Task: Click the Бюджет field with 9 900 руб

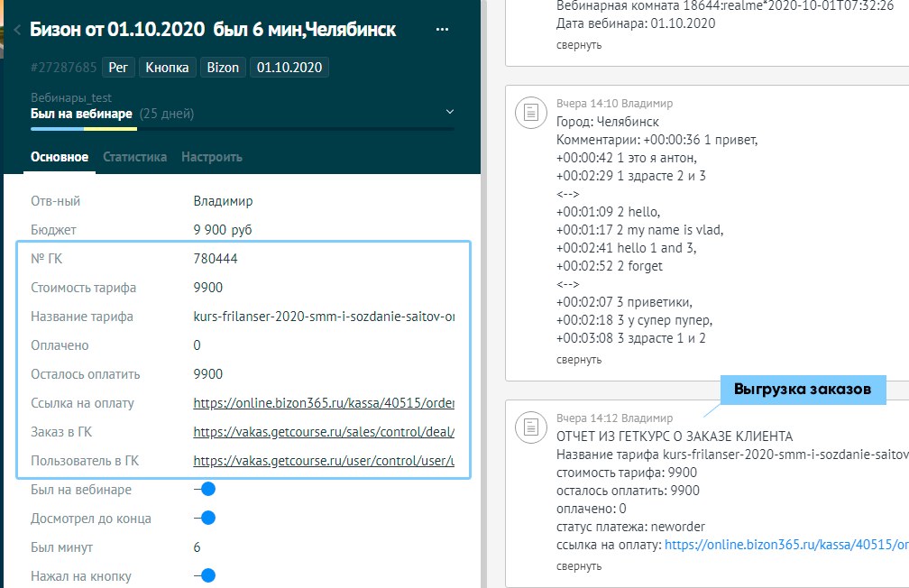Action: (223, 230)
